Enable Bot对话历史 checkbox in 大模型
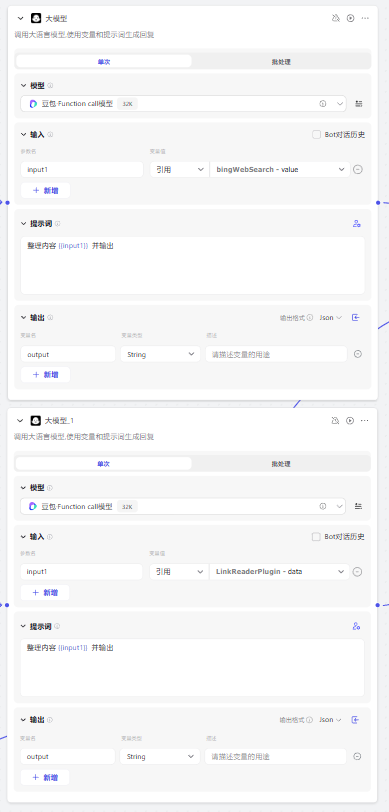389x812 pixels. (316, 135)
